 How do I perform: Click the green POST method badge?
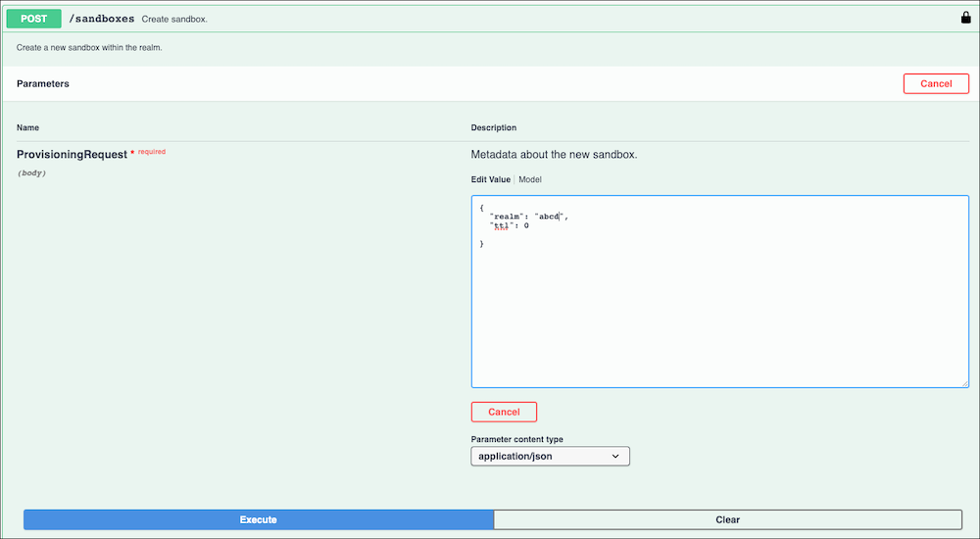33,19
